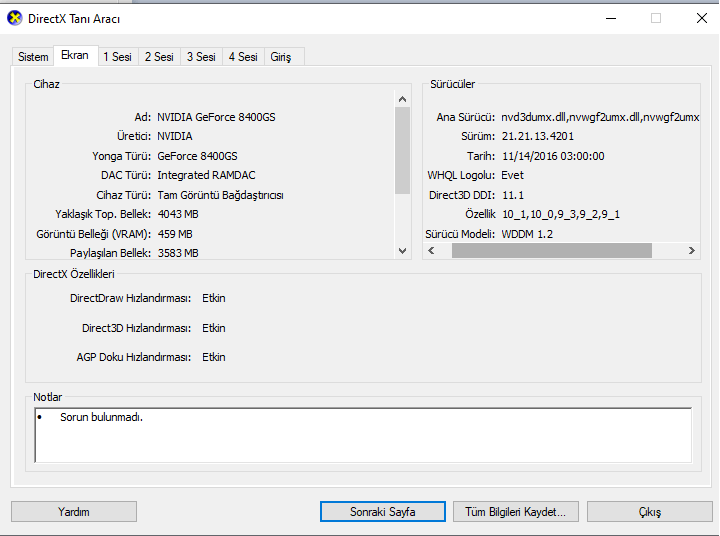Click driver version 21.21.13.4201

[x=538, y=136]
